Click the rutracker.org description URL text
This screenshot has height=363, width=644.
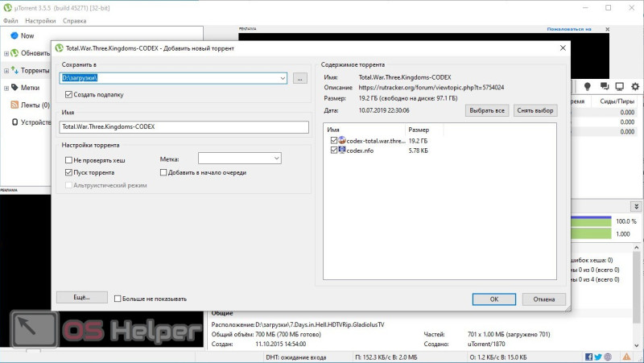pyautogui.click(x=431, y=88)
